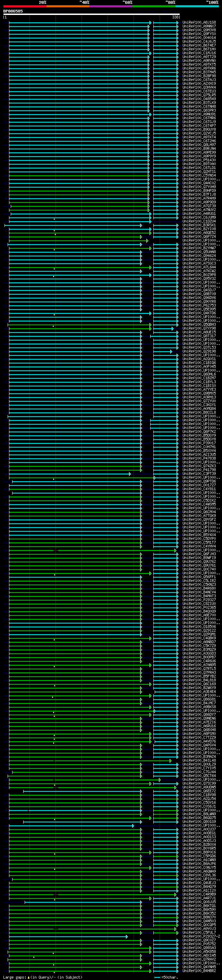Select label UniRef100_A9TKT5
Viewport: 222px width, 980px height.
(x=199, y=64)
